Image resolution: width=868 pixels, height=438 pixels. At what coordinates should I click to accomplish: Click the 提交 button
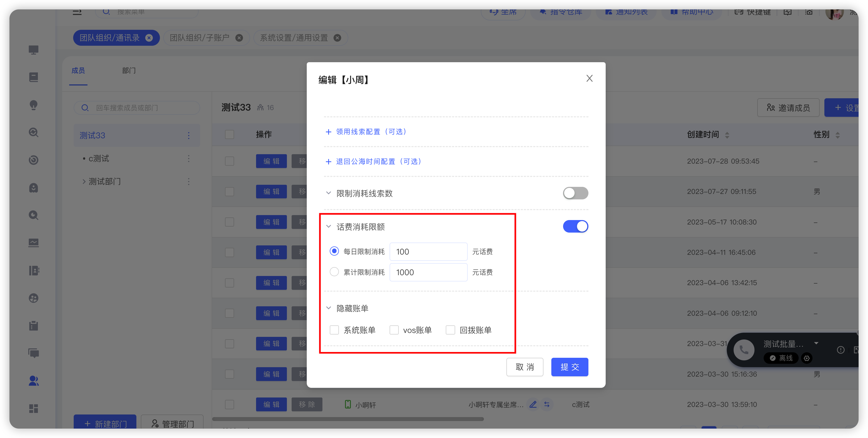[569, 367]
